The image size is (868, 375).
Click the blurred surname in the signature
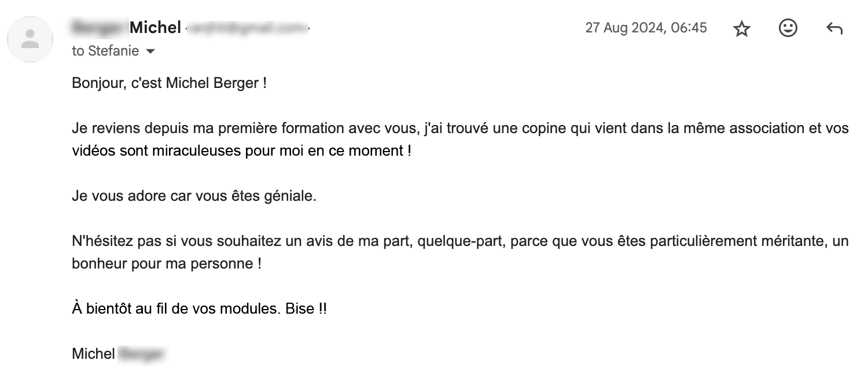click(x=142, y=354)
